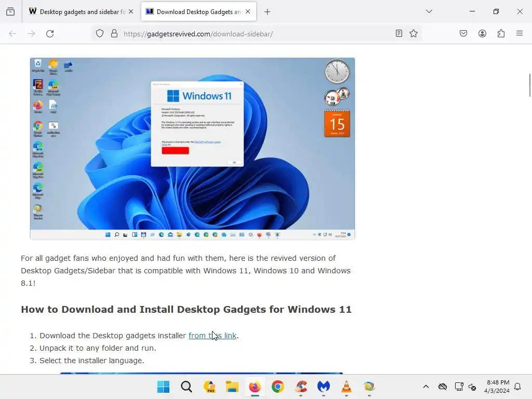This screenshot has height=399, width=532.
Task: Open the Extensions puzzle icon
Action: coord(501,33)
